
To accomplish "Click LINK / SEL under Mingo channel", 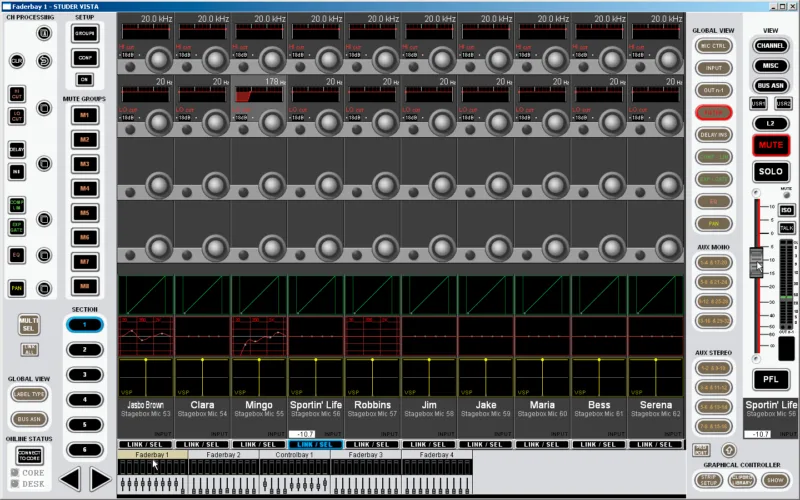I will pos(259,444).
